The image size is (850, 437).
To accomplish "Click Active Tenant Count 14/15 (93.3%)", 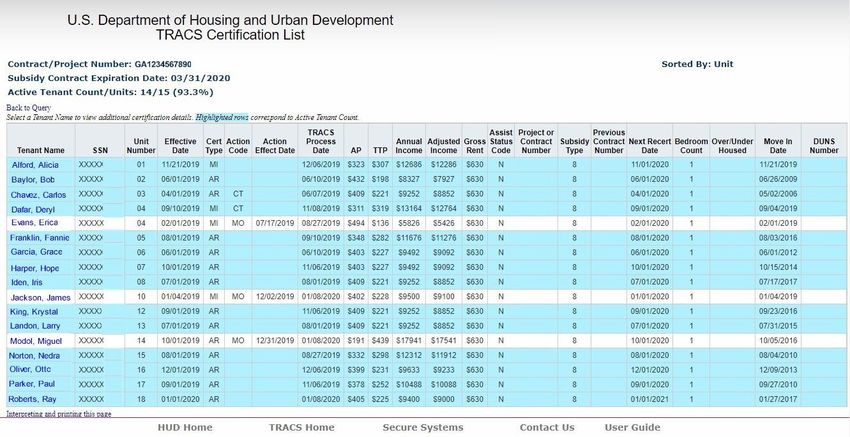I will click(x=111, y=92).
